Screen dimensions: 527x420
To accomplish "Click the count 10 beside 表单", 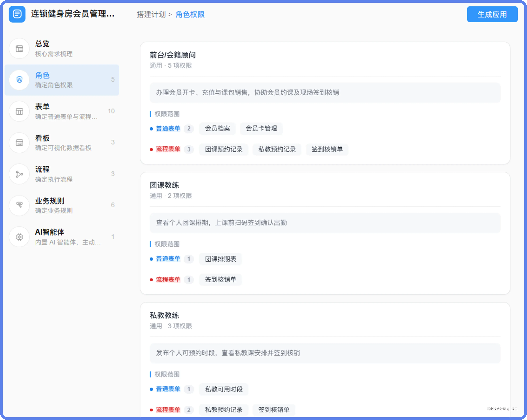I will point(111,111).
